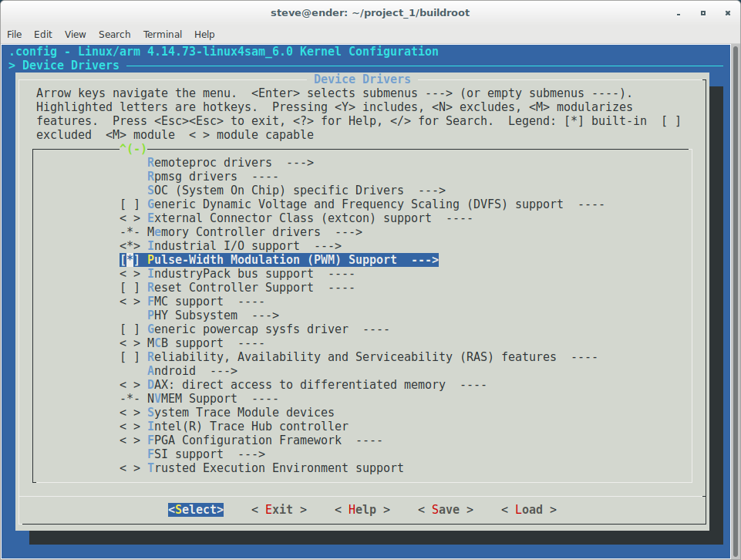Viewport: 741px width, 560px height.
Task: Open the File menu
Action: [14, 34]
